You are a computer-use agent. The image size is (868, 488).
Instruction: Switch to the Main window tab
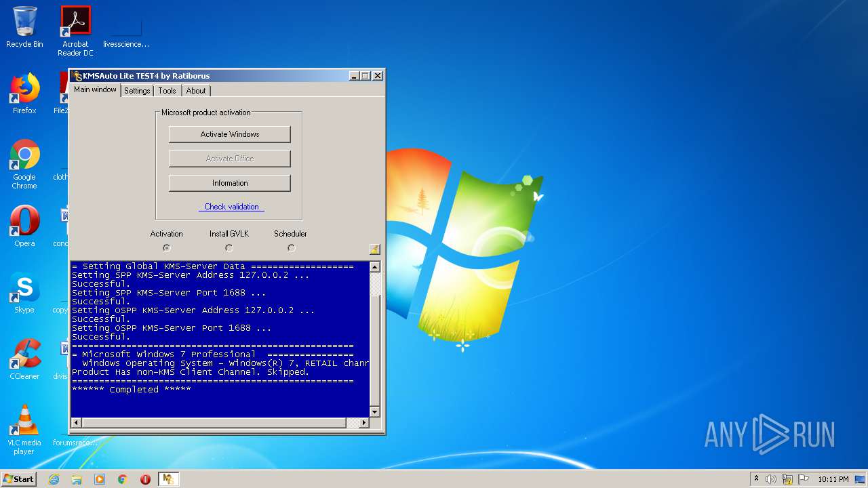pyautogui.click(x=95, y=89)
